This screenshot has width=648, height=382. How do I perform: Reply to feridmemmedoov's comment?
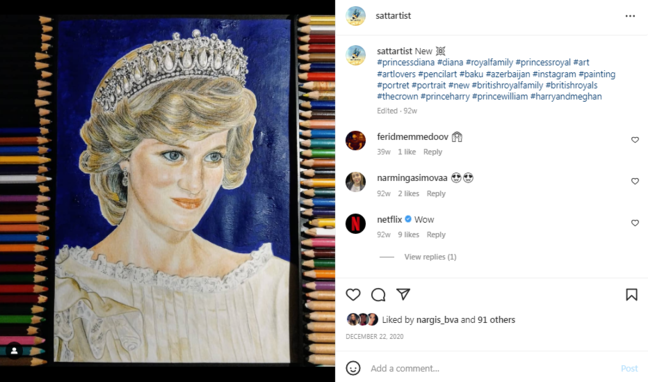point(433,152)
